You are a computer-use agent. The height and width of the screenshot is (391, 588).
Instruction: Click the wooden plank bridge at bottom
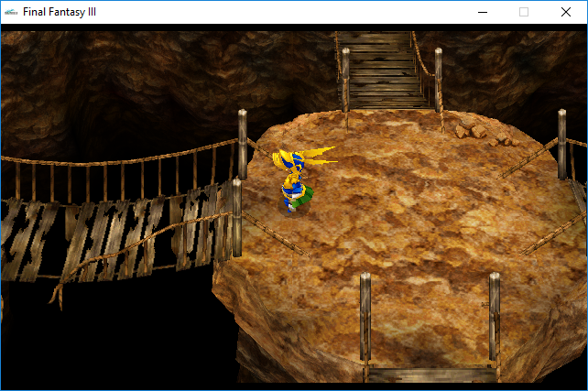coord(430,375)
